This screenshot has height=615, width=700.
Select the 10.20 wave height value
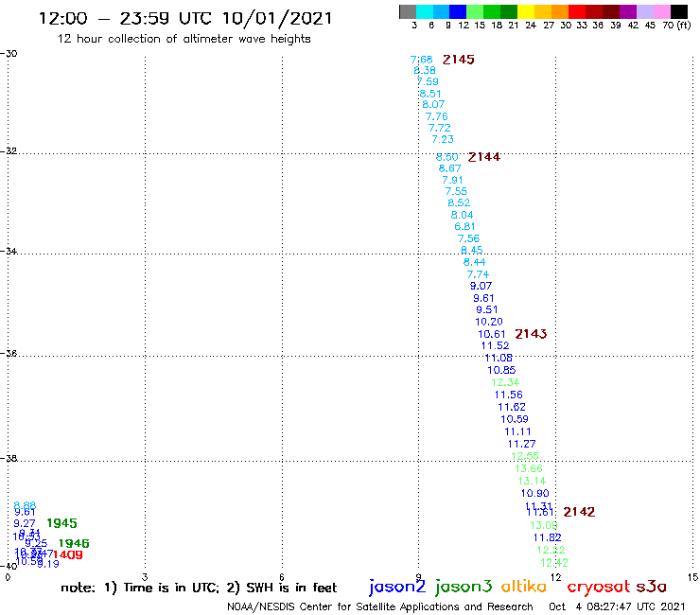point(489,322)
